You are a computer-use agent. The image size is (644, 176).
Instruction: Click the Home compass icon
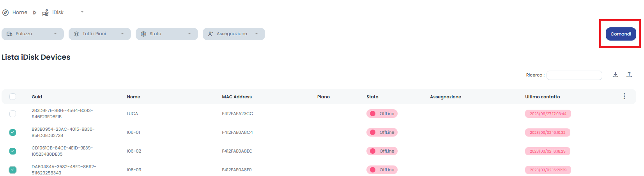tap(5, 12)
